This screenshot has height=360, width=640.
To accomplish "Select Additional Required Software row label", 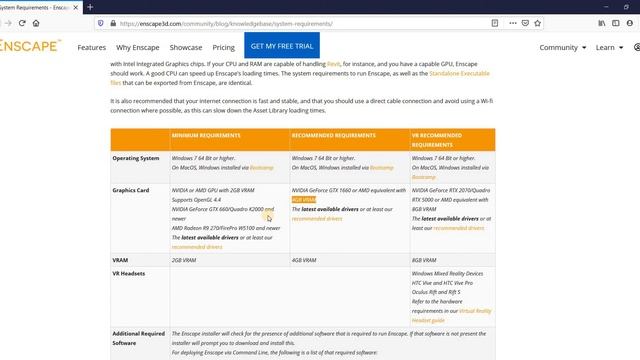I will (139, 338).
